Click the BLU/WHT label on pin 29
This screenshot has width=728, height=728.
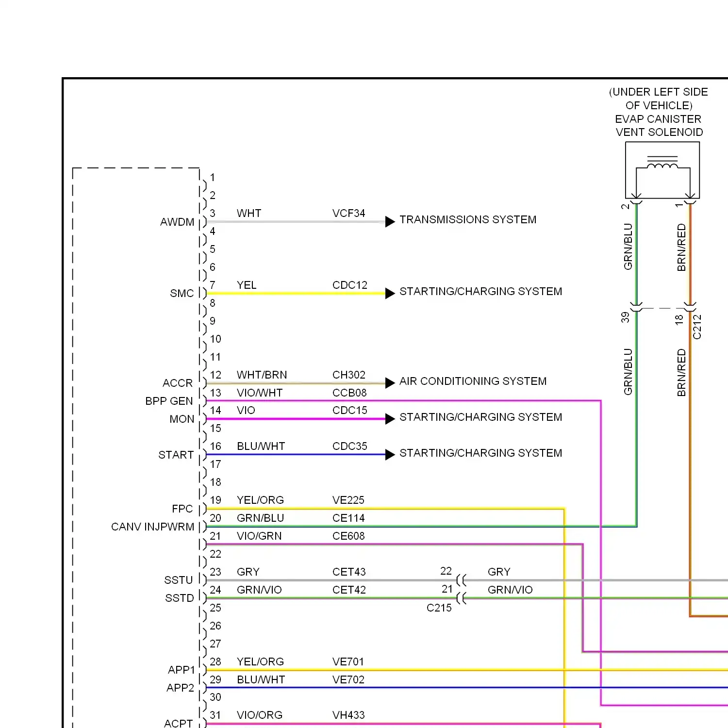(261, 680)
